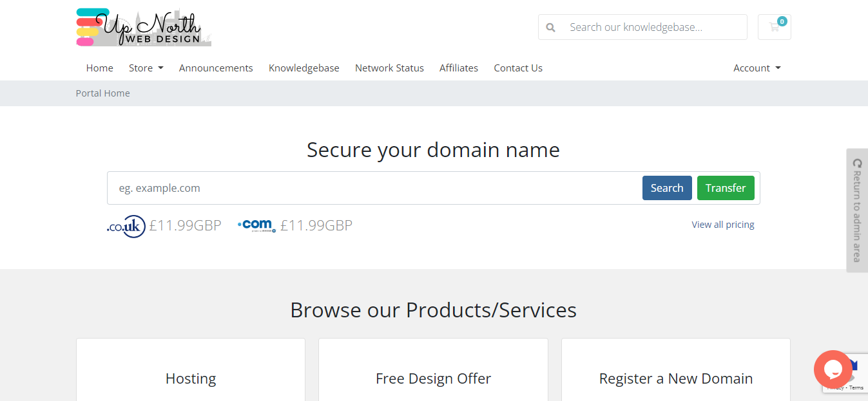This screenshot has height=401, width=868.
Task: Open the Announcements menu item
Action: click(x=216, y=68)
